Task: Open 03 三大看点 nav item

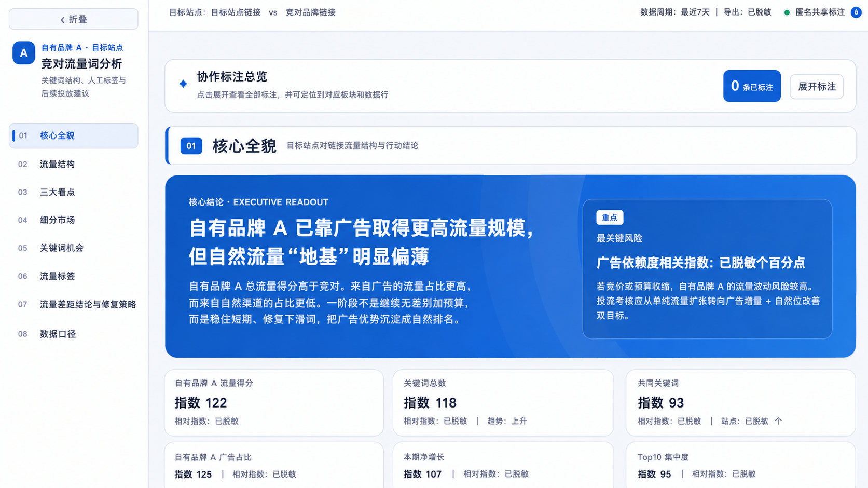Action: (74, 192)
